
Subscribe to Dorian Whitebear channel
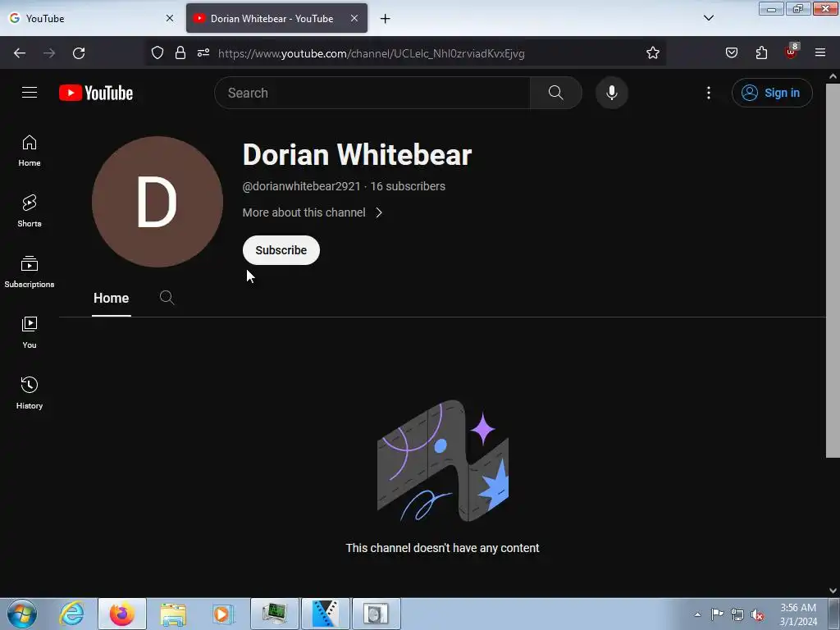[281, 250]
